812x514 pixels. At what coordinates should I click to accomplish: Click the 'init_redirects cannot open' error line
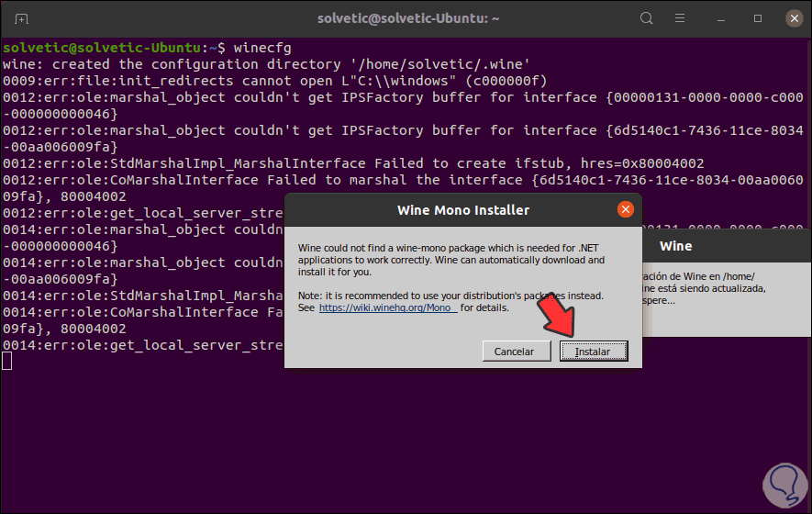click(x=275, y=81)
